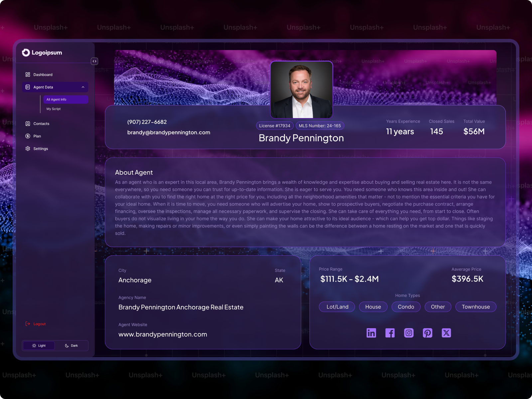Open the Contacts menu label

[41, 124]
